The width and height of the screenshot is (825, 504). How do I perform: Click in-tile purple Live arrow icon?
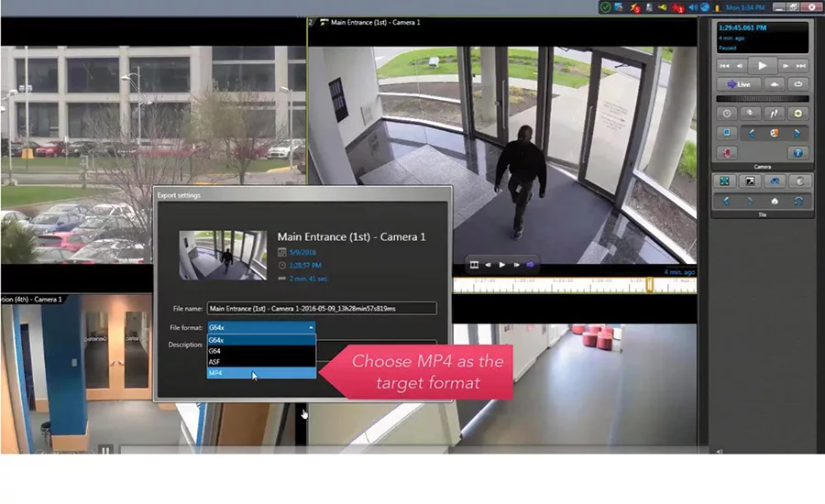[x=531, y=265]
